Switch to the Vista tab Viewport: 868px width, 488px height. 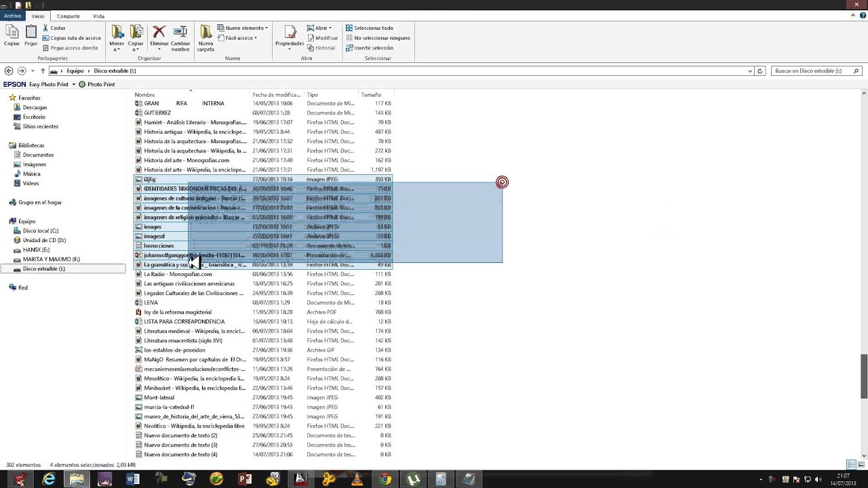point(98,16)
